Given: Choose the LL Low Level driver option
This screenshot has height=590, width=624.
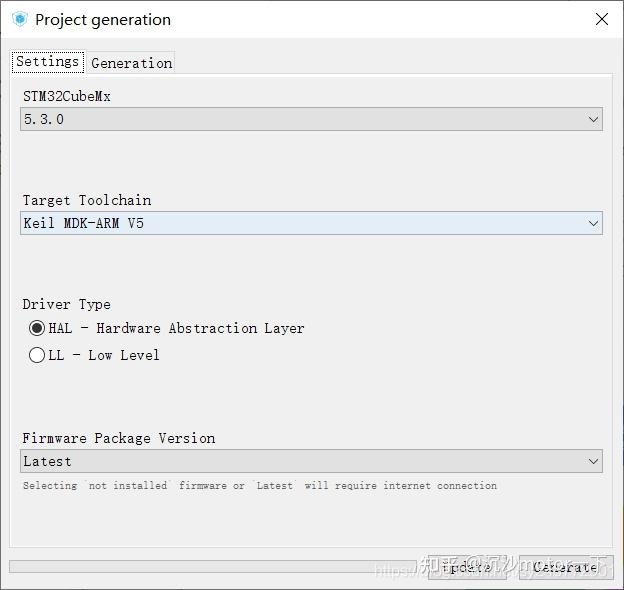Looking at the screenshot, I should (37, 355).
